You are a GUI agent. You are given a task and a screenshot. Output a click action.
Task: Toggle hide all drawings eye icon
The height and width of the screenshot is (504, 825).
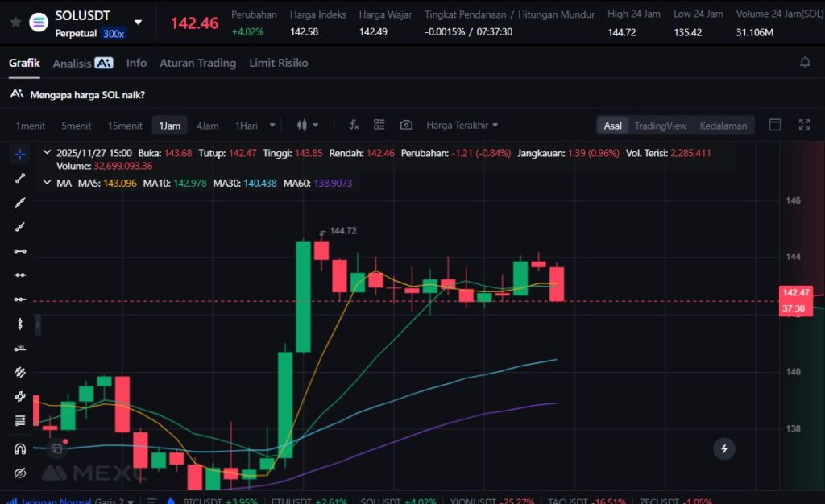20,472
